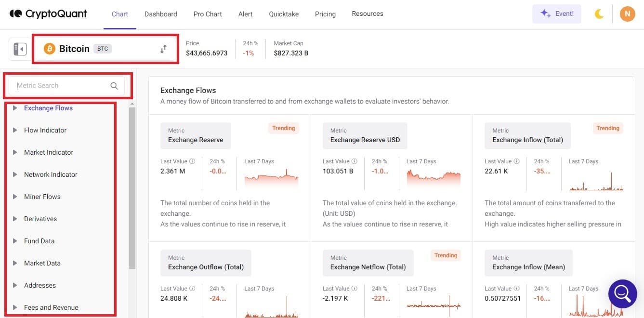Open the Exchange Inflow (Mean) metric
The height and width of the screenshot is (318, 644).
528,263
